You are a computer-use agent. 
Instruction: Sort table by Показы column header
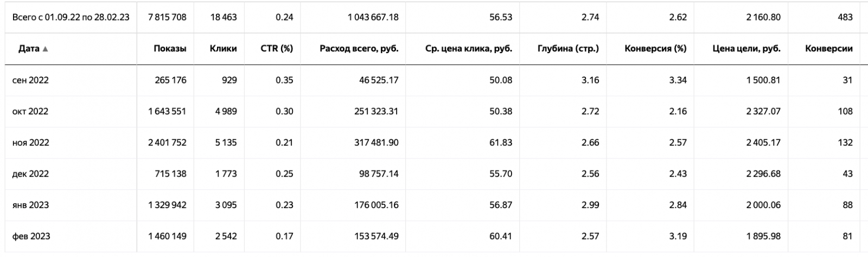tap(170, 49)
